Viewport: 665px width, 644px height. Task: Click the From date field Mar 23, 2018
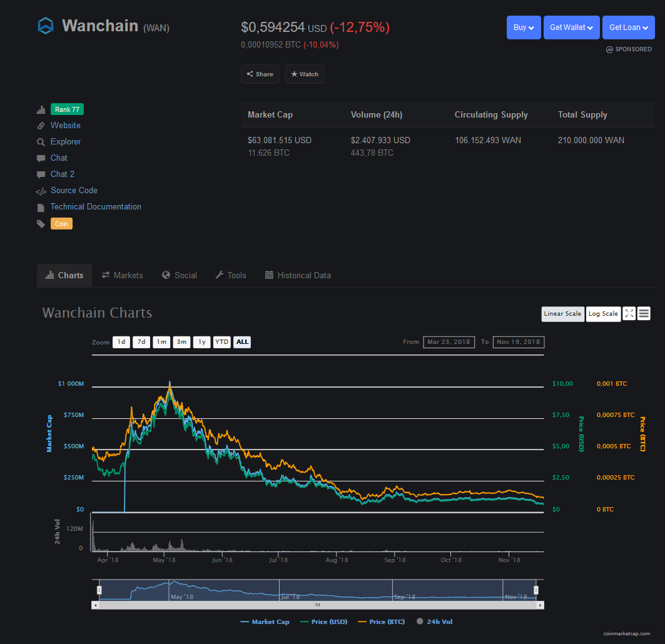coord(449,342)
